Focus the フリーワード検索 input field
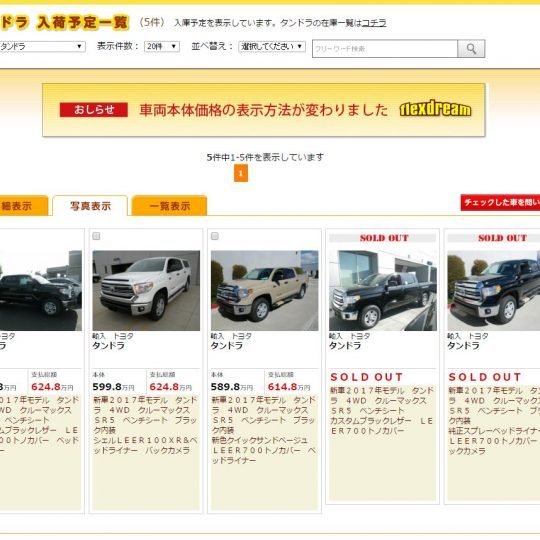Screen dimensions: 540x540 click(x=385, y=49)
